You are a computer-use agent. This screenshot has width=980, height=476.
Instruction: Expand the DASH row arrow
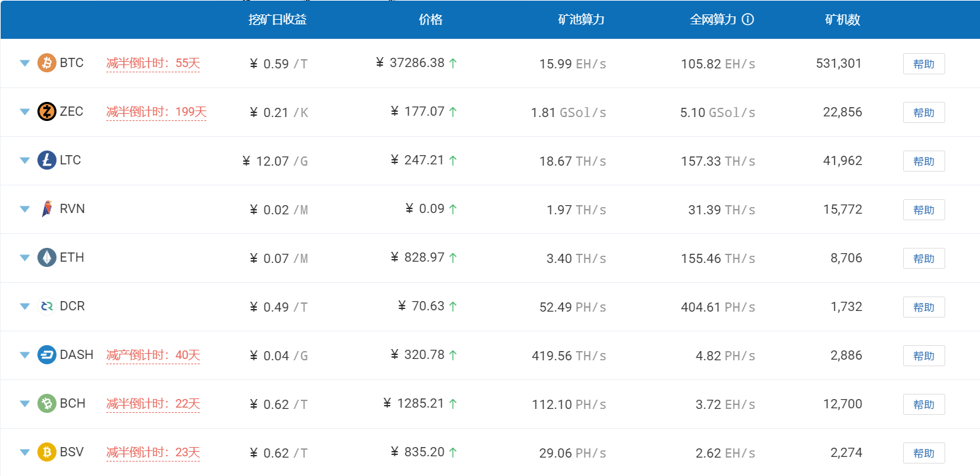25,356
